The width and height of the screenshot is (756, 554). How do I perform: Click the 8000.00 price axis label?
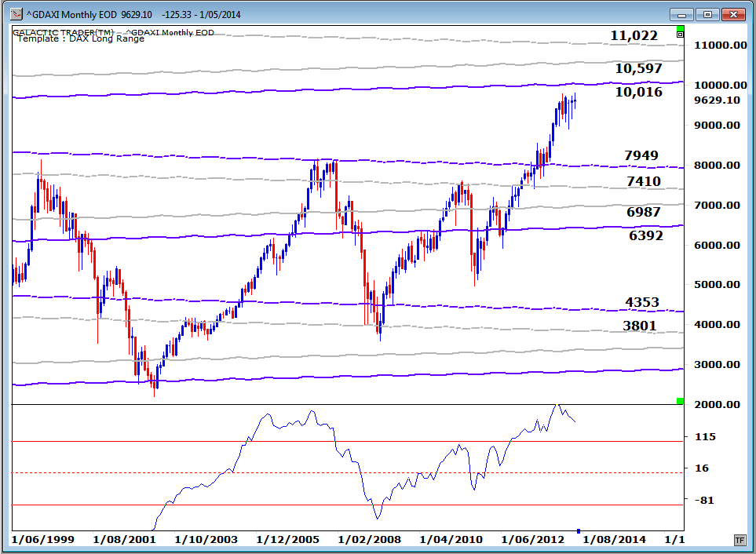tap(717, 166)
